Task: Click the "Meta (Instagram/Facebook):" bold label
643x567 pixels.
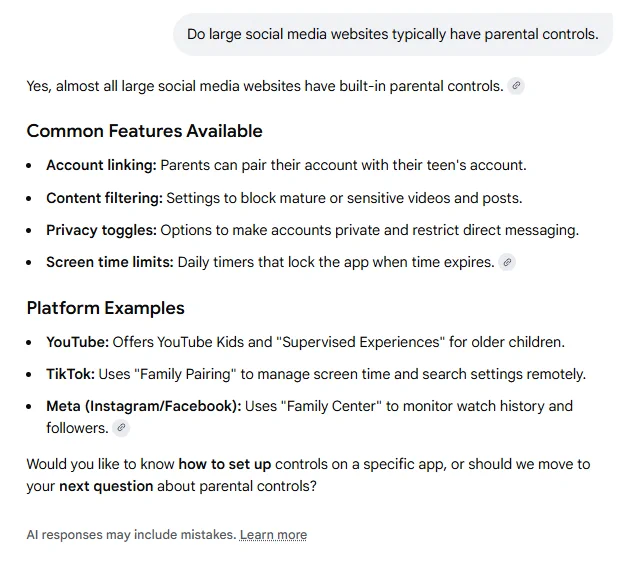Action: tap(144, 406)
